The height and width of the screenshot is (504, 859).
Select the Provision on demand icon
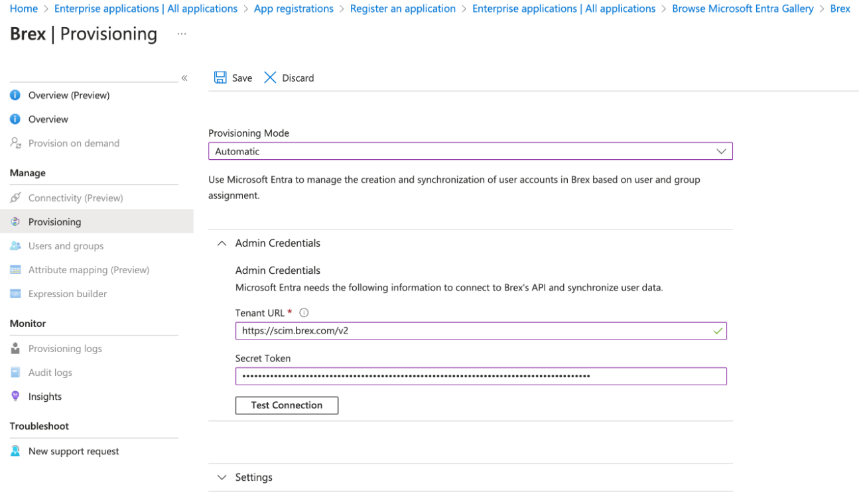pos(17,143)
